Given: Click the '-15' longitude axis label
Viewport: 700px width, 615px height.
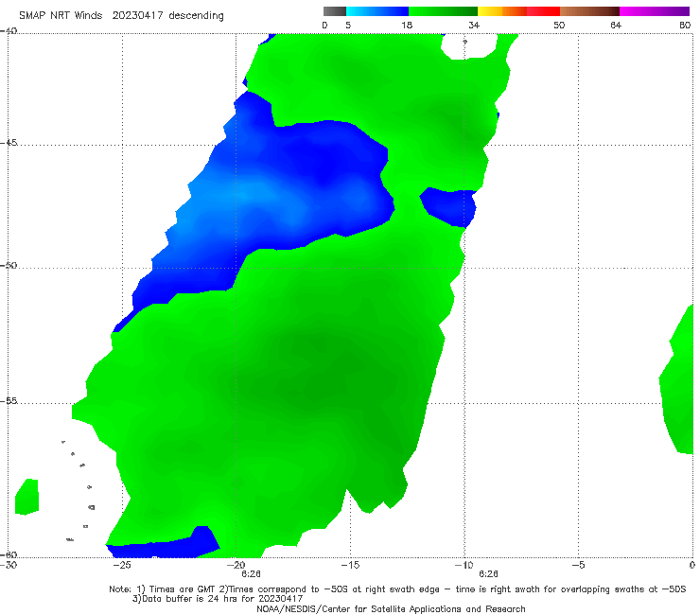Looking at the screenshot, I should tap(350, 565).
